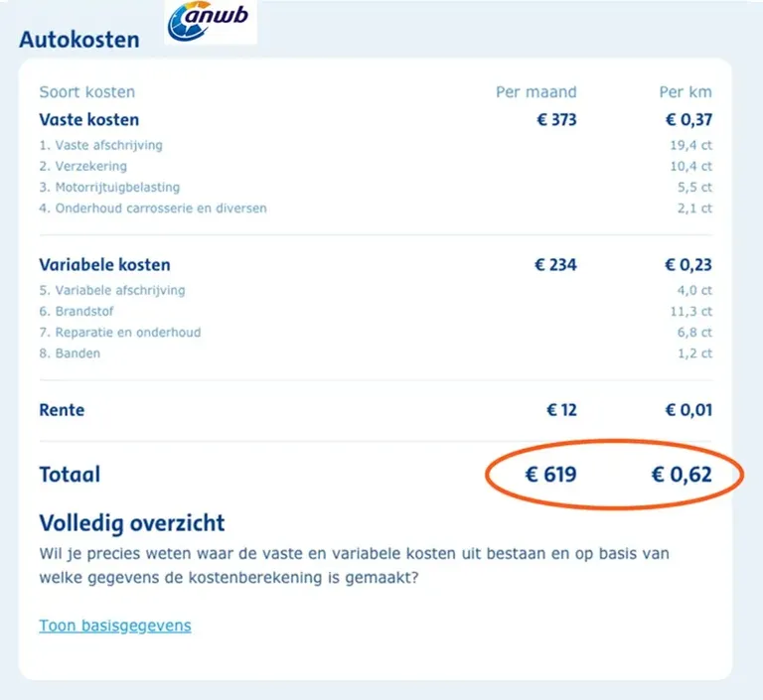The height and width of the screenshot is (700, 763).
Task: Select the Vaste kosten row heading
Action: point(89,120)
